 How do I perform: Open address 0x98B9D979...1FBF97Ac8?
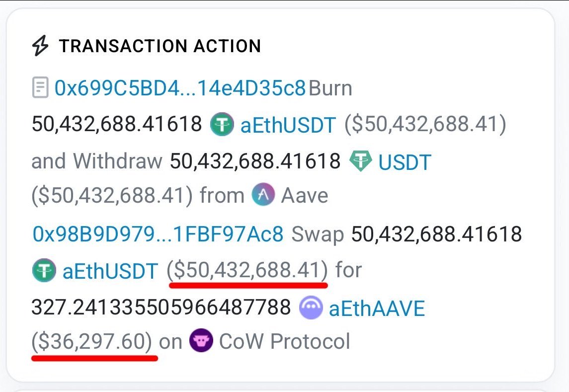(158, 234)
